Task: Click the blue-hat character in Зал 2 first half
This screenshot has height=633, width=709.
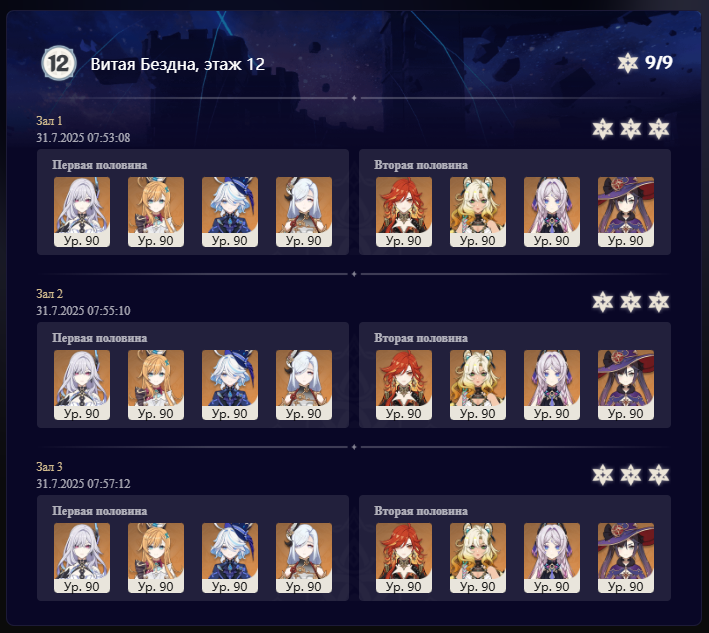Action: point(230,385)
